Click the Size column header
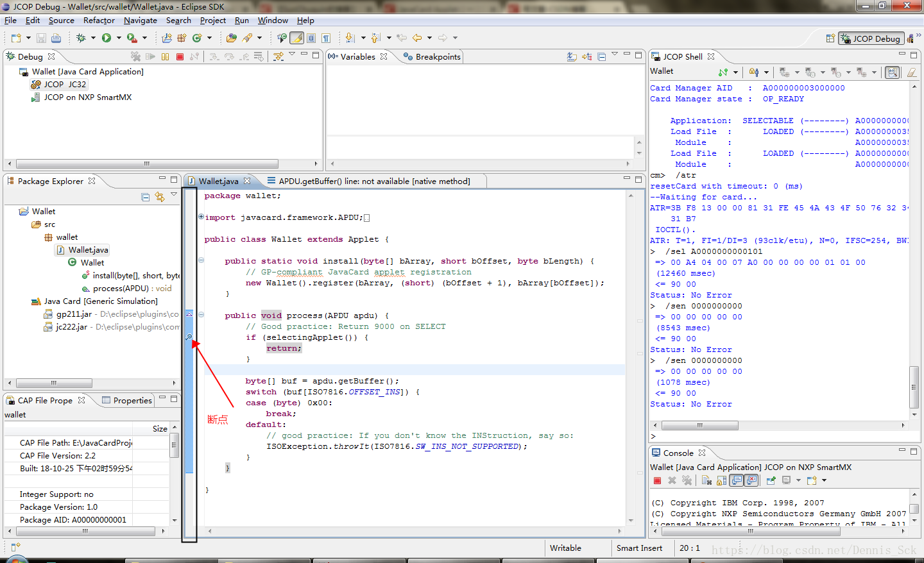This screenshot has height=563, width=924. point(160,428)
